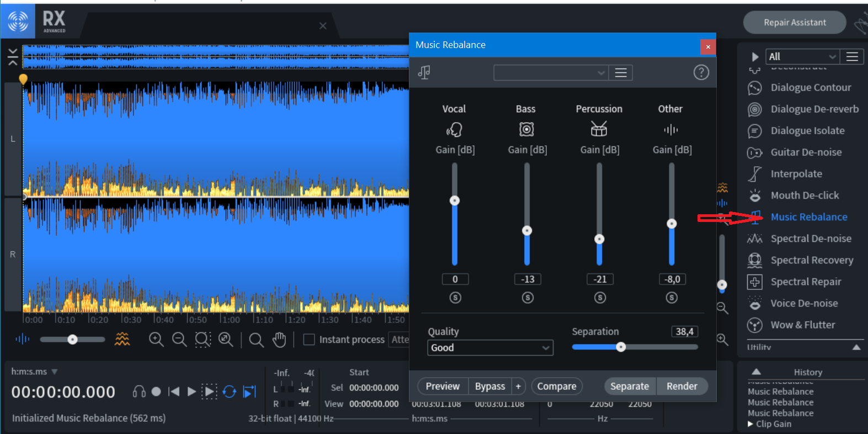
Task: Select Clip Gain history entry
Action: tap(773, 424)
